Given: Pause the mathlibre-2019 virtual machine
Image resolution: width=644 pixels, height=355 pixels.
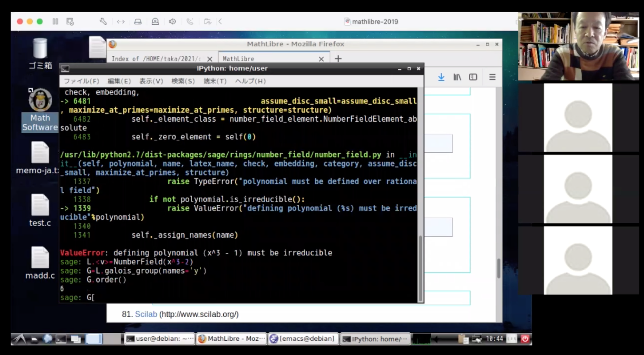Looking at the screenshot, I should [x=55, y=22].
